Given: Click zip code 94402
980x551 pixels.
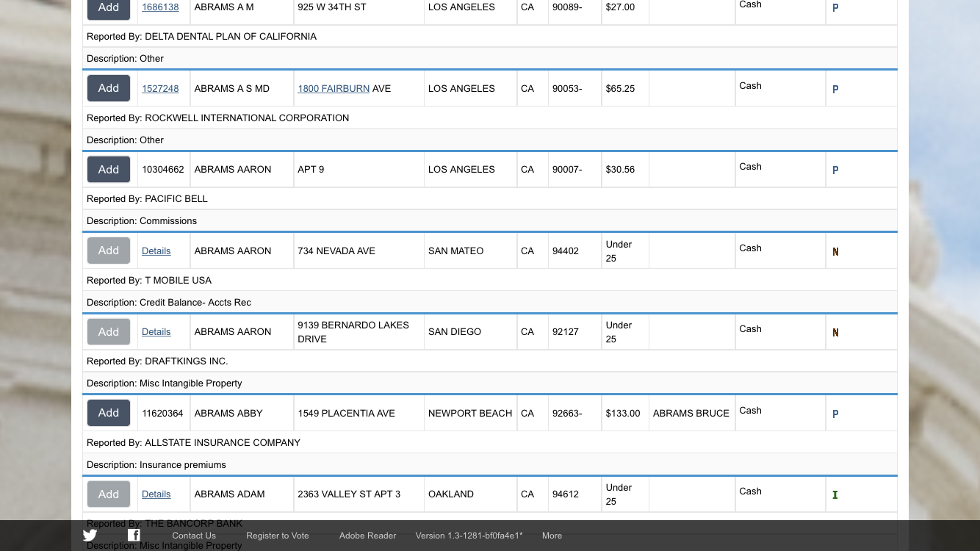Looking at the screenshot, I should [x=566, y=251].
